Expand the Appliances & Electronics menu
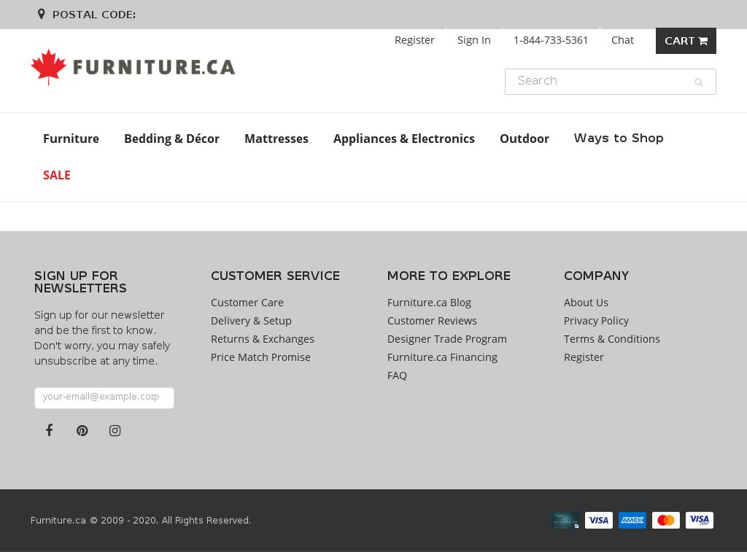Screen dimensions: 747x560 403,139
